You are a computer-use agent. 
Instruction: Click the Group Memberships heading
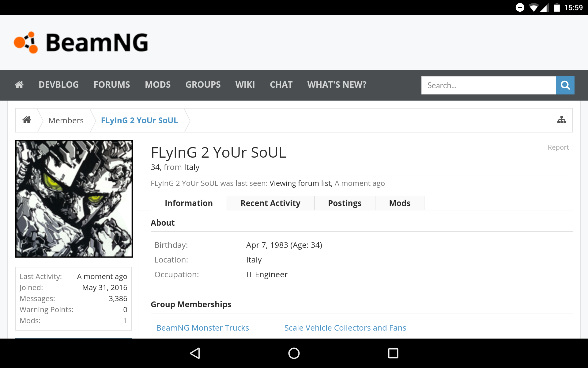(191, 304)
